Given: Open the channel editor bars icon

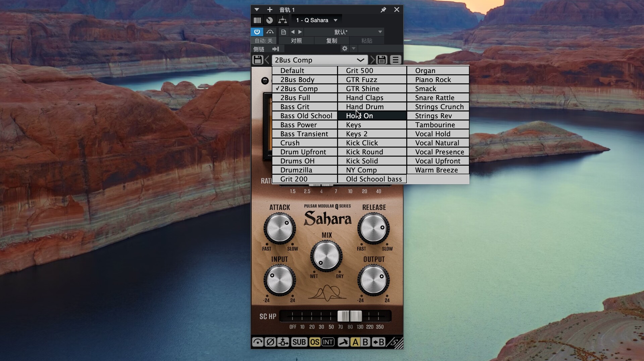Looking at the screenshot, I should pyautogui.click(x=257, y=20).
